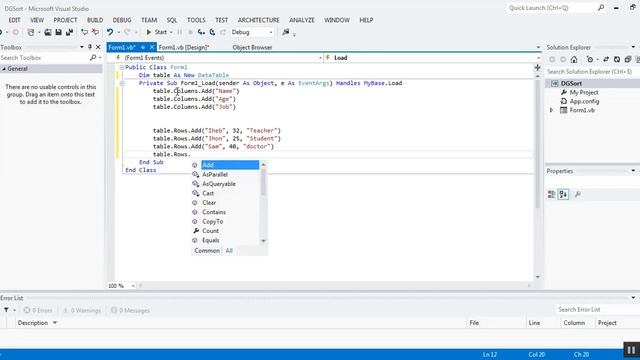Switch IntelliSense to Common tab
The width and height of the screenshot is (640, 360).
point(207,251)
